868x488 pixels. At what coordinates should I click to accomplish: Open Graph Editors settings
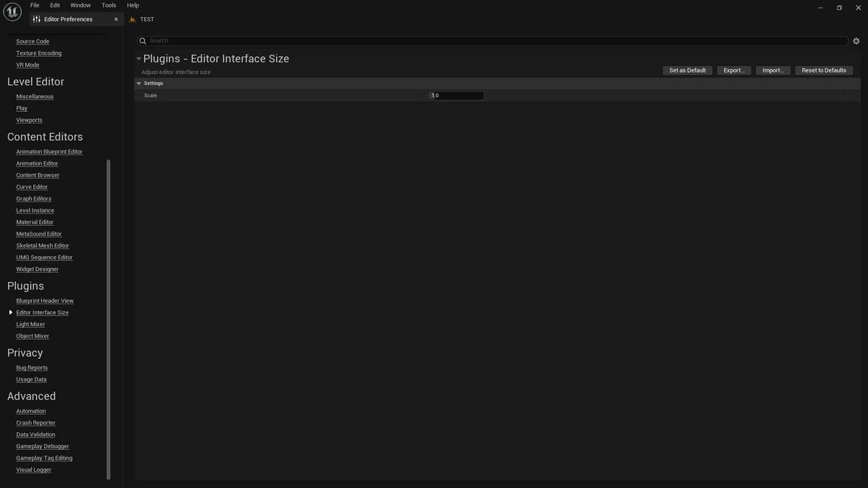coord(34,199)
